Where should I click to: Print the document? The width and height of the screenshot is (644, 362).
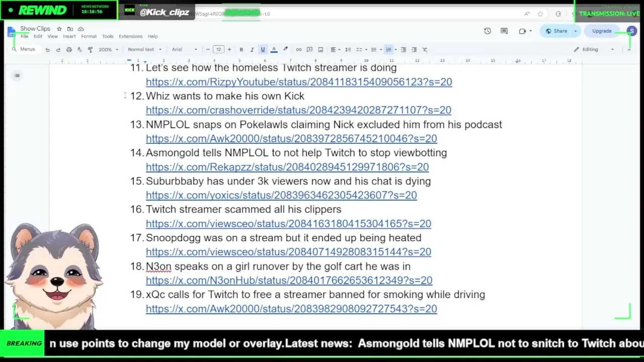(69, 50)
